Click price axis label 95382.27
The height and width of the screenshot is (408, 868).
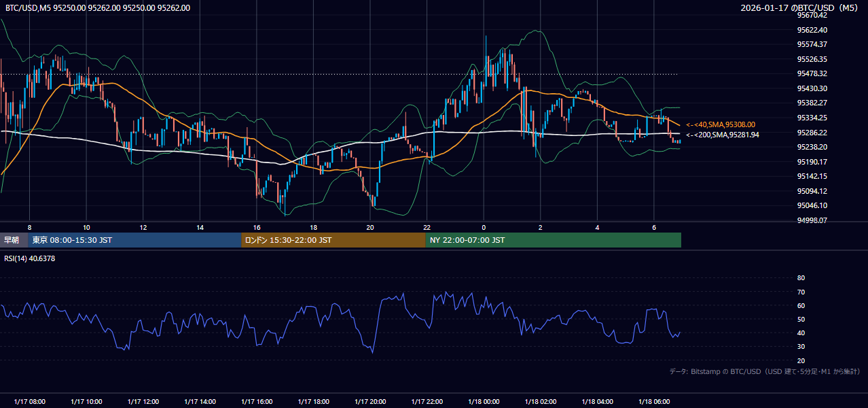pos(812,103)
